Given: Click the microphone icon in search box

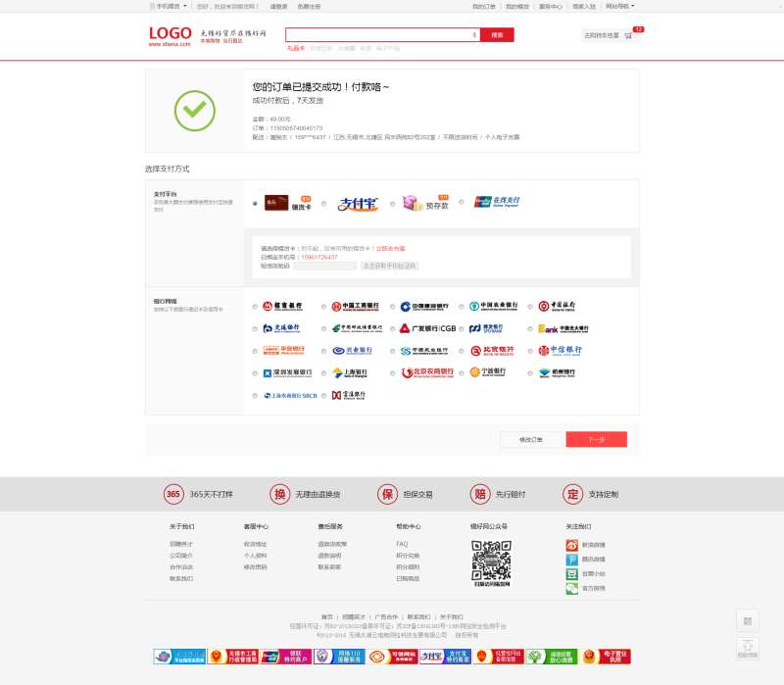Looking at the screenshot, I should click(474, 35).
